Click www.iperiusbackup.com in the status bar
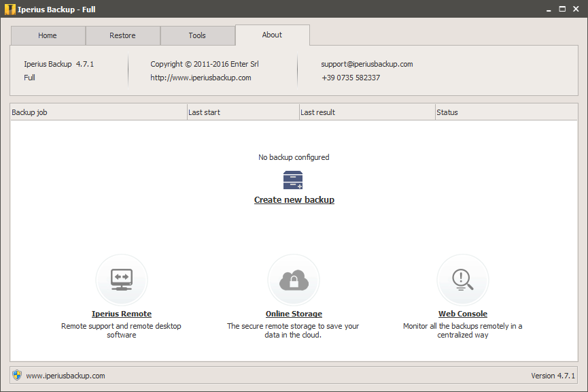Screen dimensions: 588x392 coord(66,376)
